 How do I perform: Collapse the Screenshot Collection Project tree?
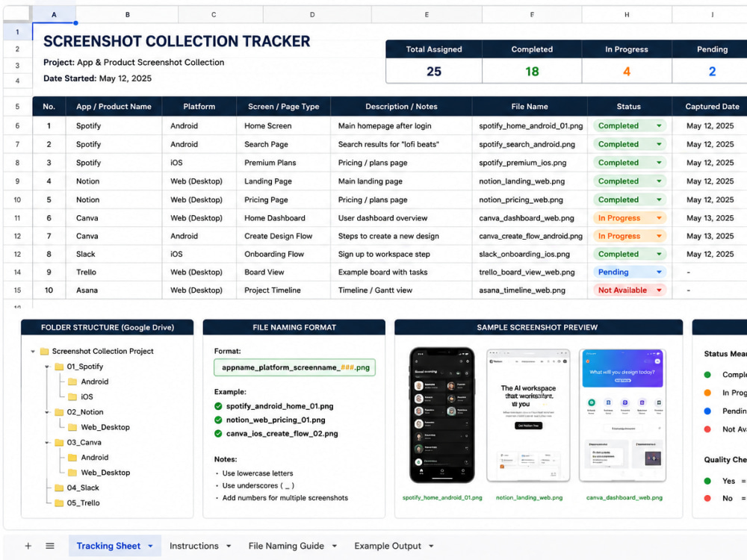click(33, 352)
